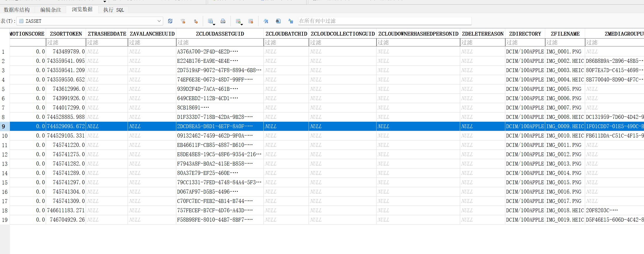
Task: Click the filter box under ZDELETEREASON
Action: [483, 42]
